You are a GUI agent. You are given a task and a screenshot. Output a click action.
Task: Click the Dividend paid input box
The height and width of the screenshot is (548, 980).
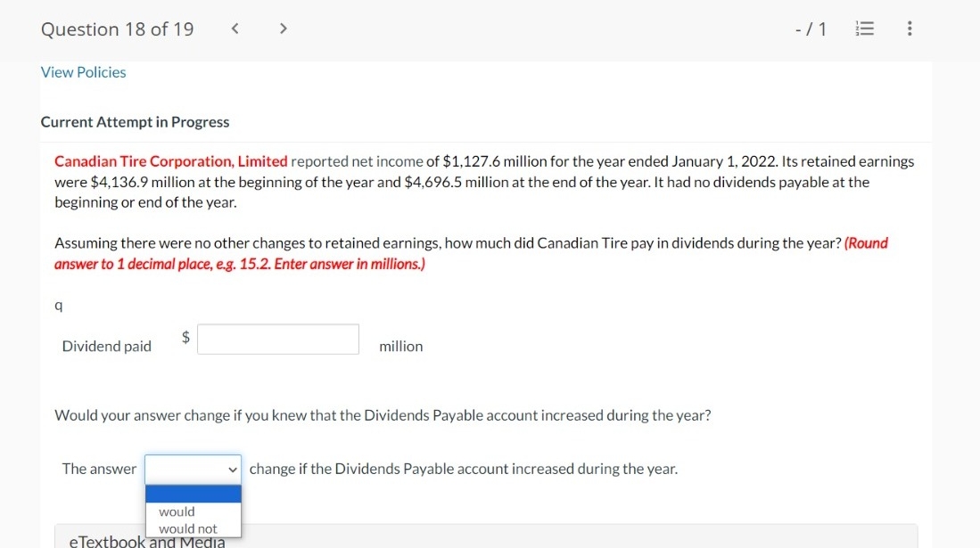point(277,339)
